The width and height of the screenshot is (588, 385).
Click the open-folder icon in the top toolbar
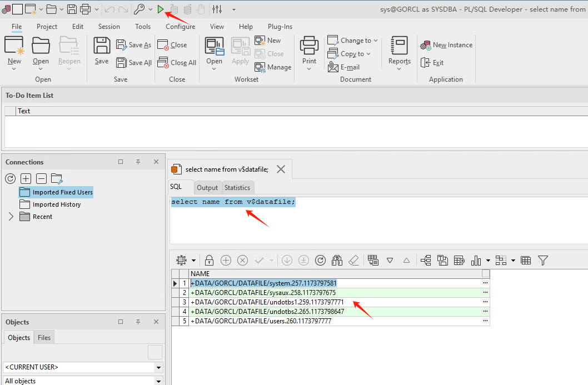(x=51, y=9)
